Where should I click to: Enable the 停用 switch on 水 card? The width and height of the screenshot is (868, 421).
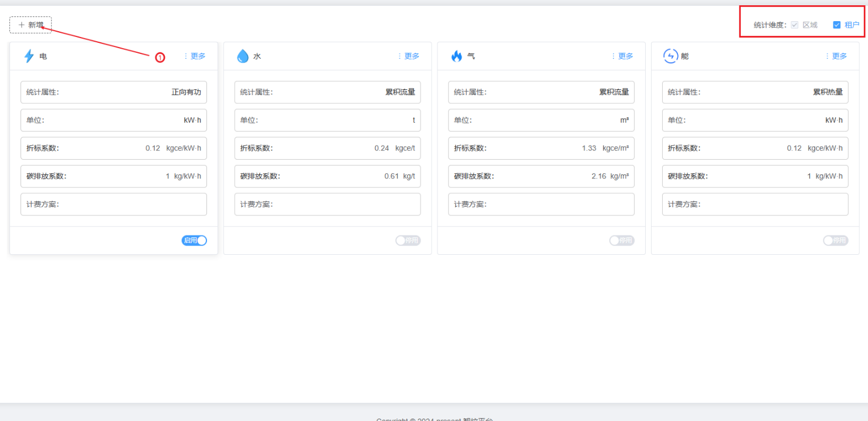coord(408,240)
